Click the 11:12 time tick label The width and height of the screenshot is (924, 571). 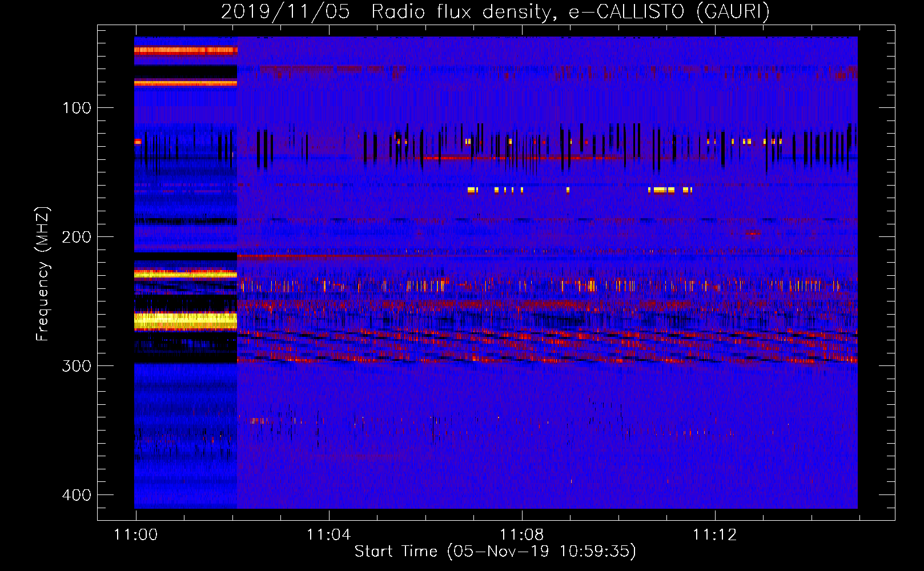point(714,535)
